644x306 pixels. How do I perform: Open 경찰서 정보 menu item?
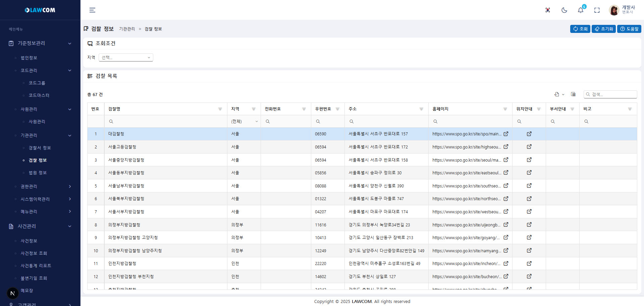(x=40, y=148)
